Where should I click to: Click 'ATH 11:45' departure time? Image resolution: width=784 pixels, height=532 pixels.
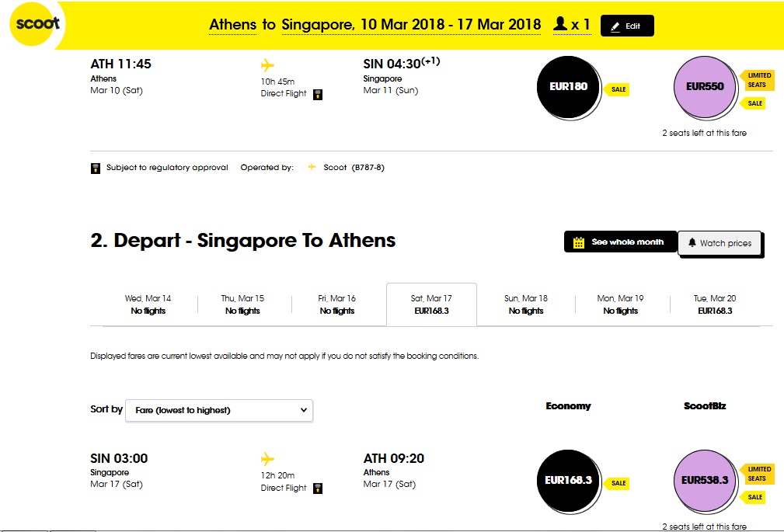pyautogui.click(x=120, y=64)
